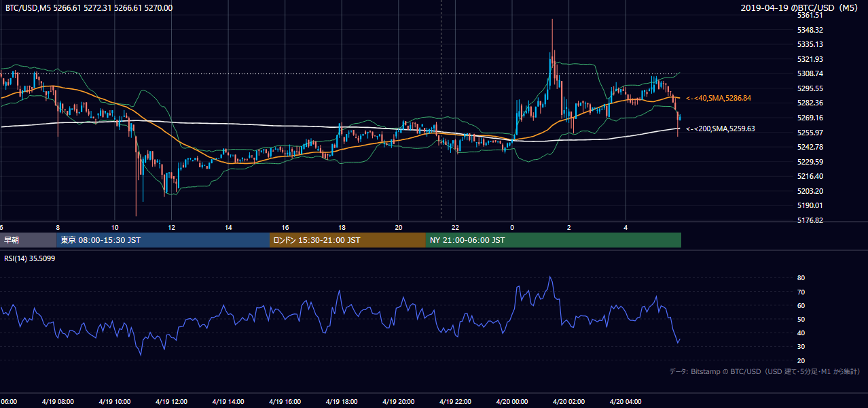868x408 pixels.
Task: Click the 4/19 20:00 time axis label
Action: tap(398, 402)
